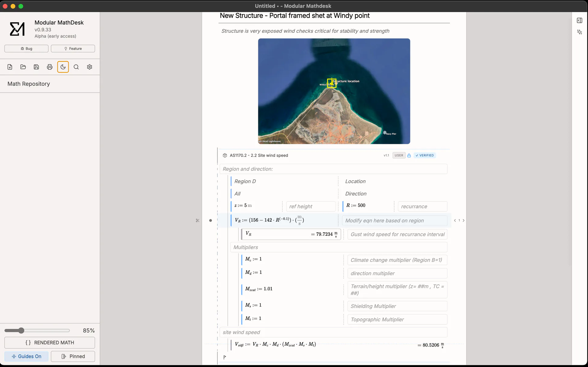Screen dimensions: 588x367
Task: Go to next variant with right chevron
Action: [x=464, y=221]
